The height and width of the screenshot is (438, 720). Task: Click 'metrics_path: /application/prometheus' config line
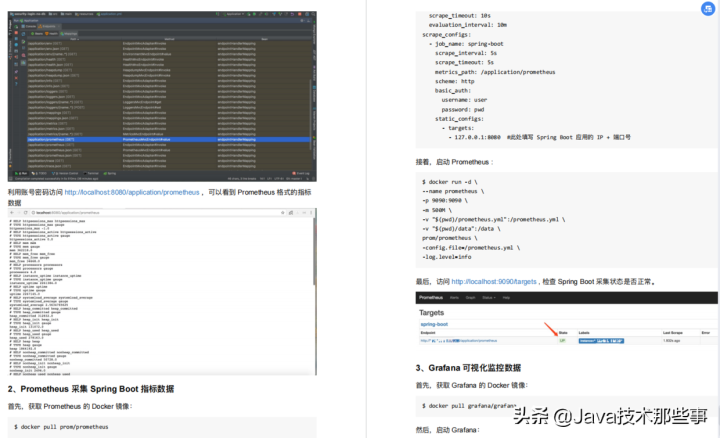(495, 72)
